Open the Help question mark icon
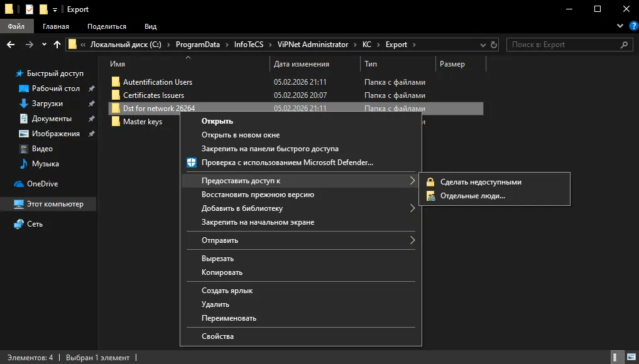This screenshot has height=364, width=639. (634, 26)
